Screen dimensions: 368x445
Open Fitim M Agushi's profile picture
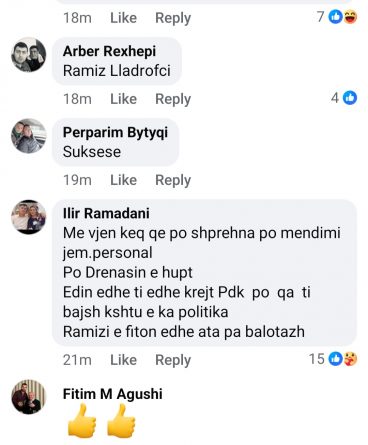point(29,397)
